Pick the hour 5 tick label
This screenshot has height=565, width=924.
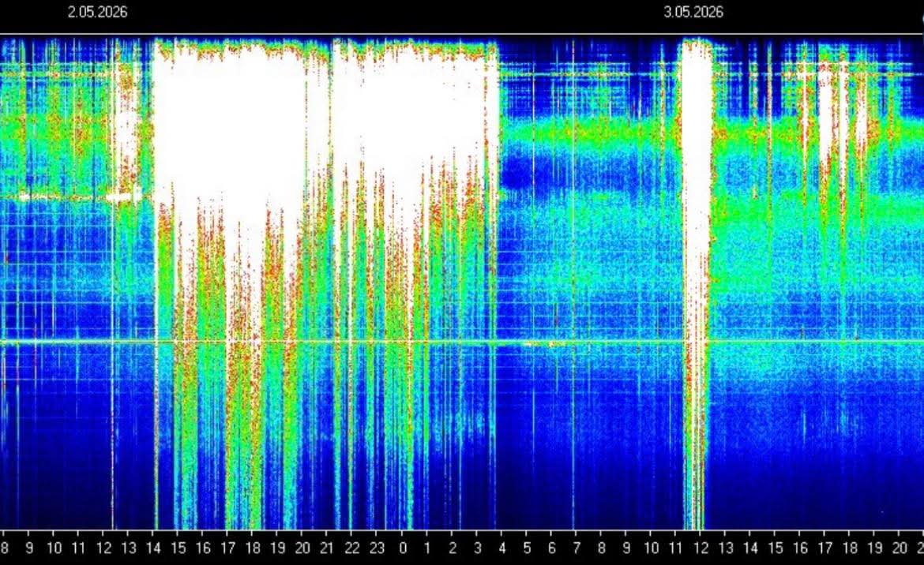tap(527, 548)
